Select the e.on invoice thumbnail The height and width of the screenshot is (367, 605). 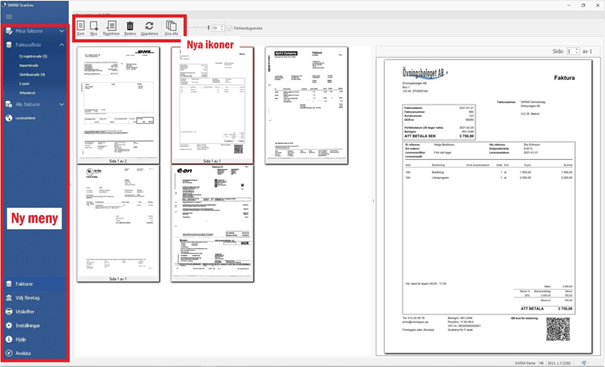(x=212, y=223)
